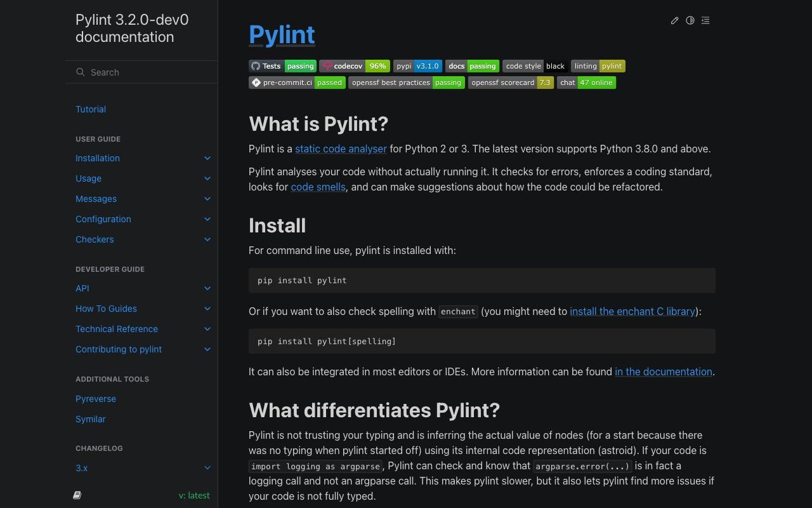Open the Tutorial page
Image resolution: width=812 pixels, height=508 pixels.
click(x=91, y=109)
